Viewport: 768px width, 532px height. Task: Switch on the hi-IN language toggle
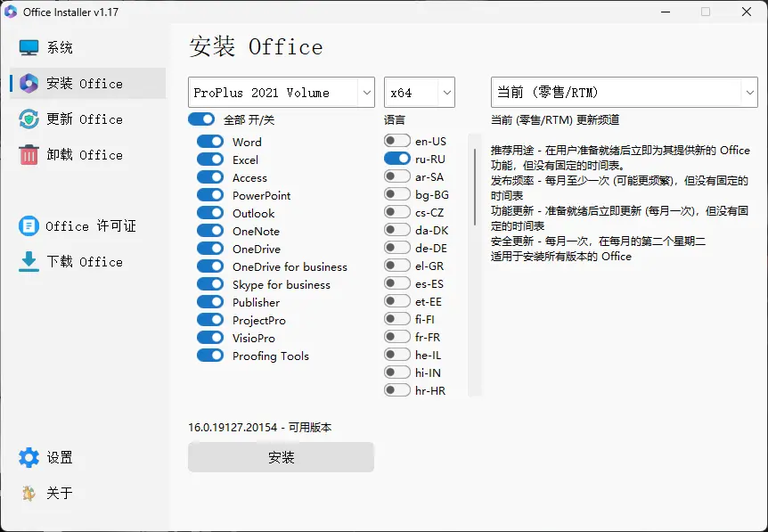[397, 372]
